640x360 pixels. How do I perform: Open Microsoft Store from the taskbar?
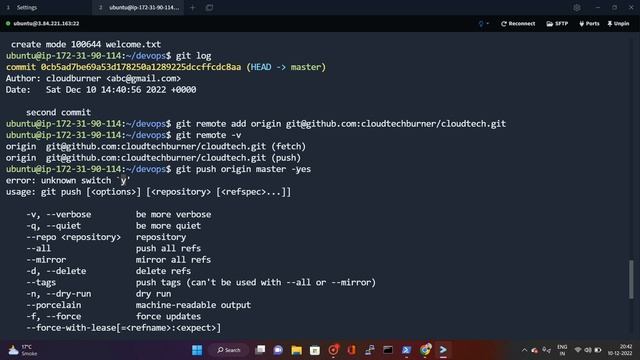(315, 350)
